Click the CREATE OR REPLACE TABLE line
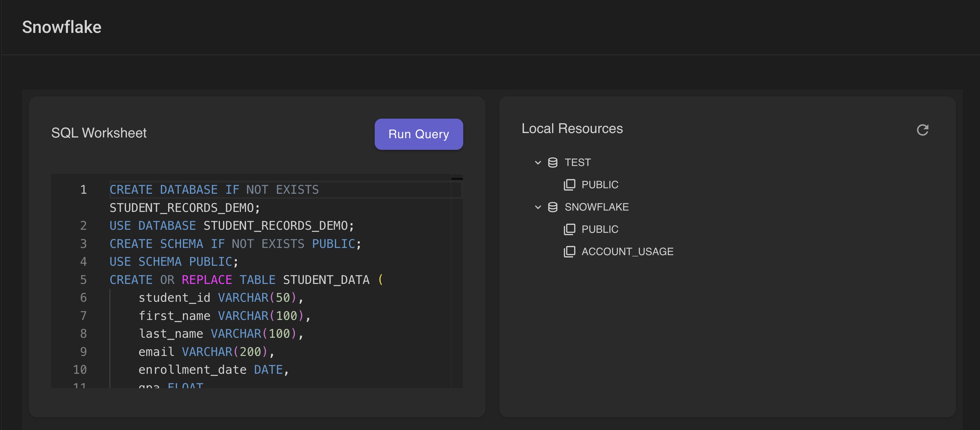The image size is (980, 430). (246, 280)
